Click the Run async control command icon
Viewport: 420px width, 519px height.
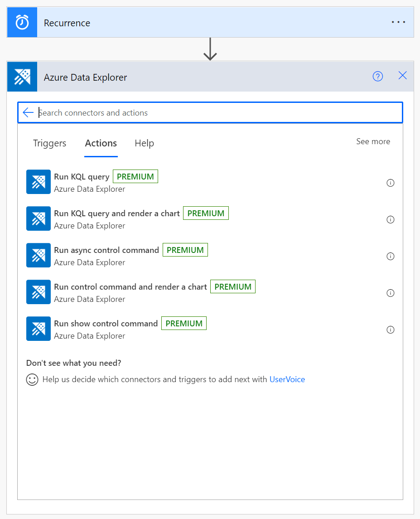(38, 255)
